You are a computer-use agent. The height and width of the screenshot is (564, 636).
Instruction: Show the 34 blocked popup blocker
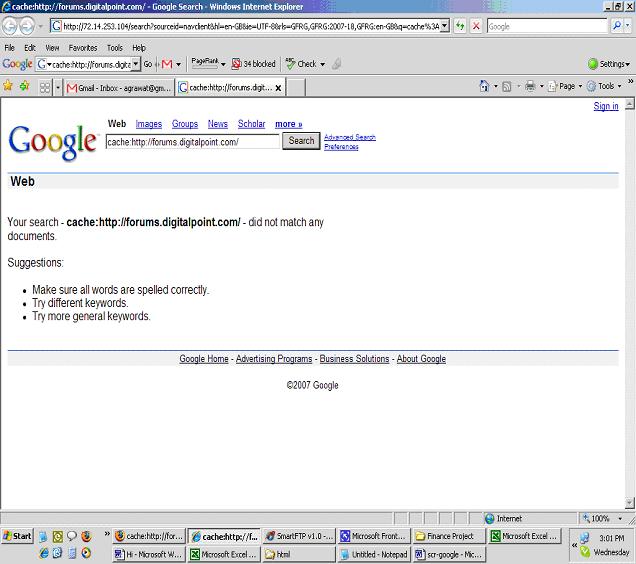(254, 64)
